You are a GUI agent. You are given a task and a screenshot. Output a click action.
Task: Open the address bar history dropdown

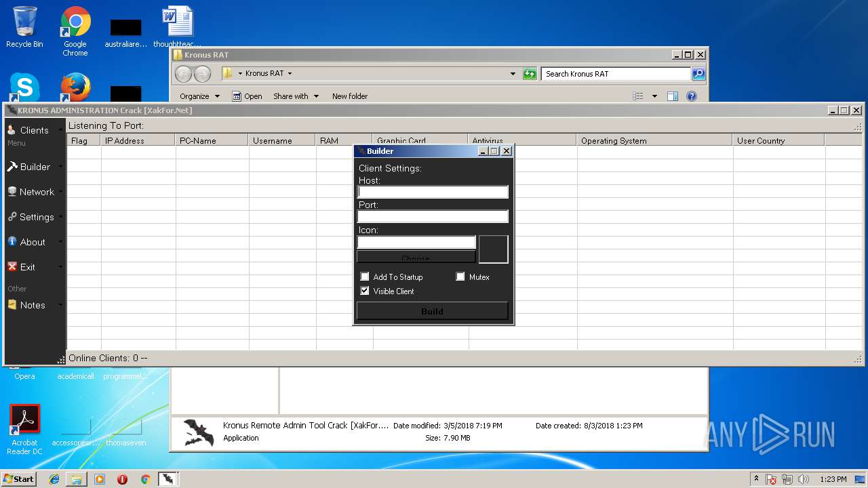pyautogui.click(x=513, y=74)
